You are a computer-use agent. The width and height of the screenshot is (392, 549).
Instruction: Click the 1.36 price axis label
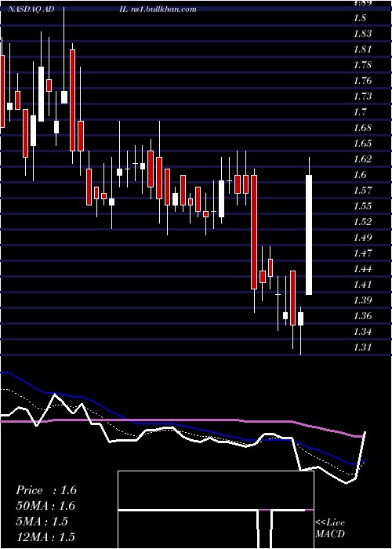[x=362, y=316]
